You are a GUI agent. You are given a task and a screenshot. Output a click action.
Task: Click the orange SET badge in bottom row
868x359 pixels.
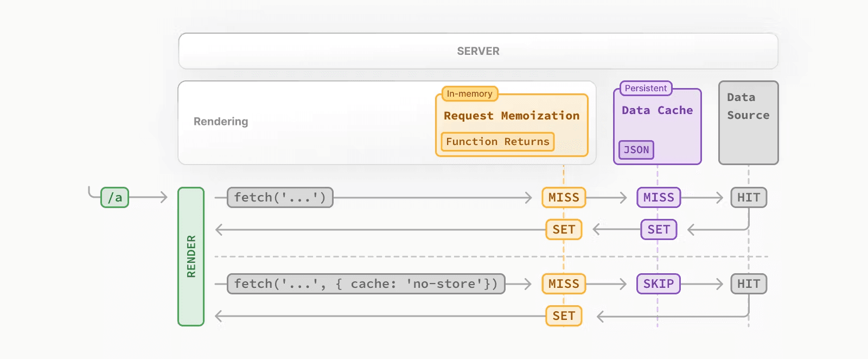[564, 316]
